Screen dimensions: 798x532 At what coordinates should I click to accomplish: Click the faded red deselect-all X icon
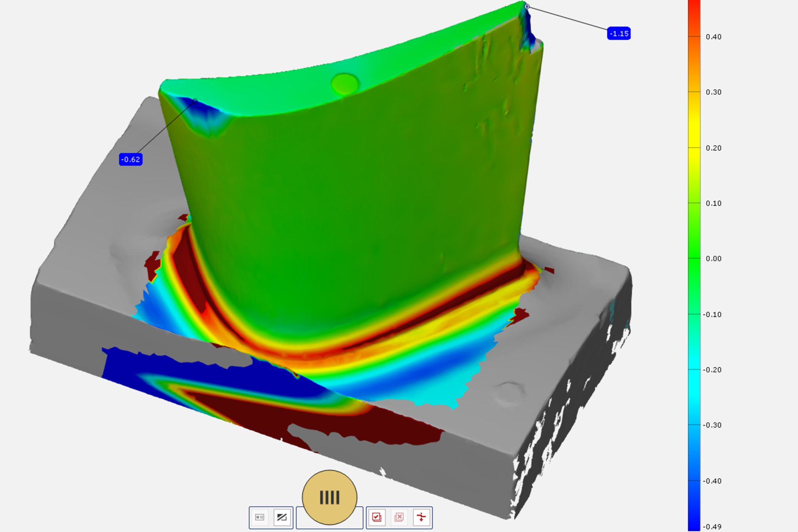point(399,517)
